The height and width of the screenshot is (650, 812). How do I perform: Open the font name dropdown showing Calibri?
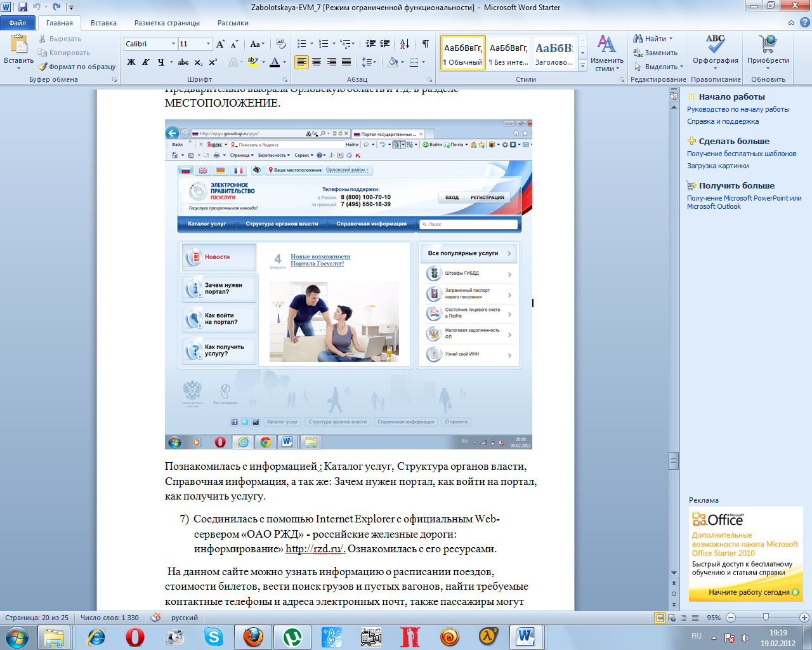tap(173, 44)
